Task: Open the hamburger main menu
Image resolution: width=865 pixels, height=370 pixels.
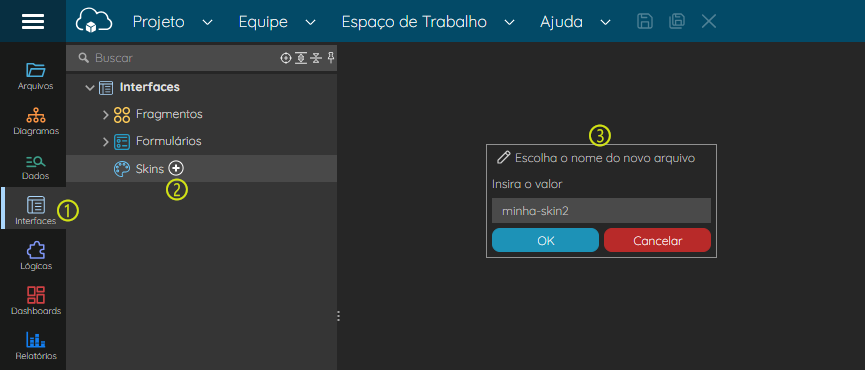Action: point(33,21)
